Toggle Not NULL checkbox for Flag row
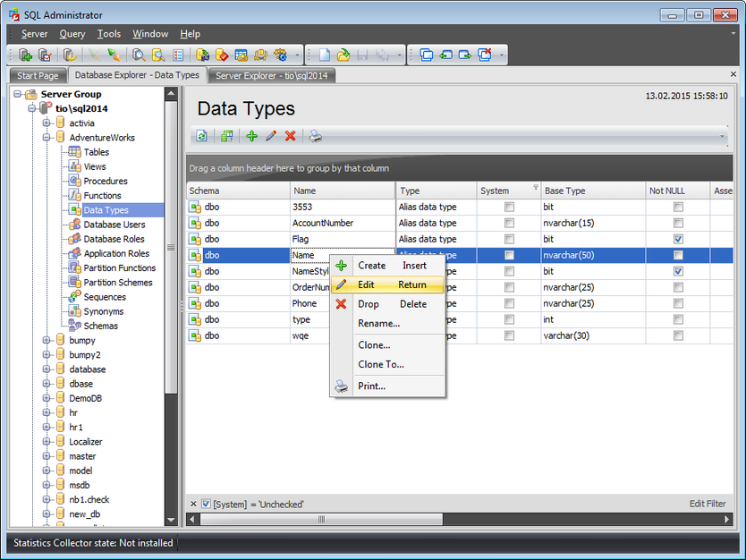 pos(678,239)
